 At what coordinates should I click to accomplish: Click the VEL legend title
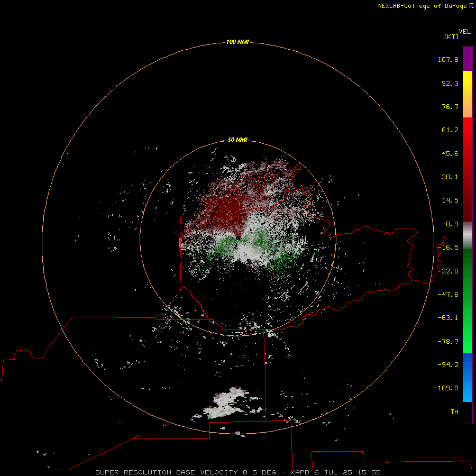pos(464,32)
